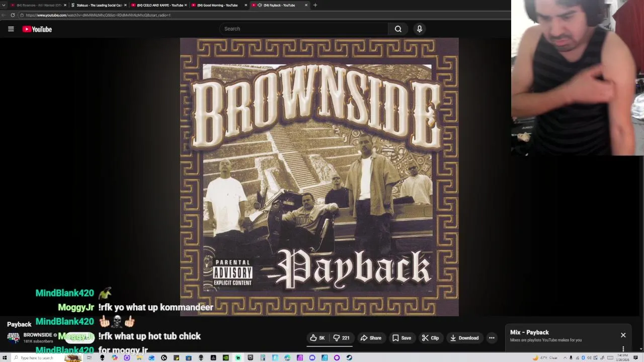Open the clock and date flyout

coord(622,357)
